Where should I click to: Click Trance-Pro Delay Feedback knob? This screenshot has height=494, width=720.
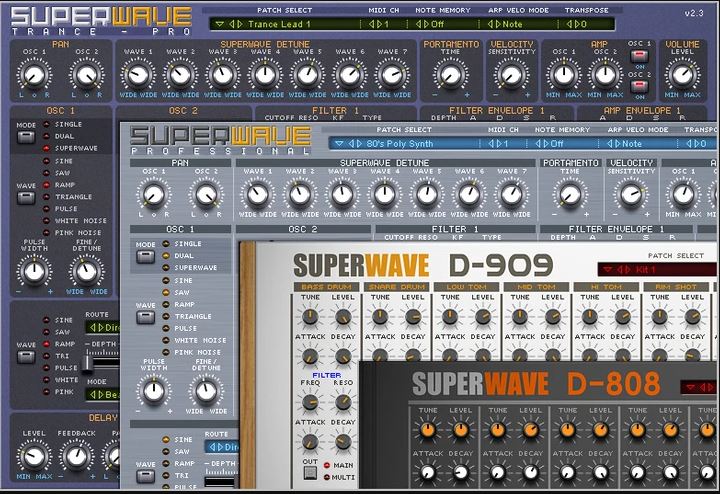click(x=77, y=456)
